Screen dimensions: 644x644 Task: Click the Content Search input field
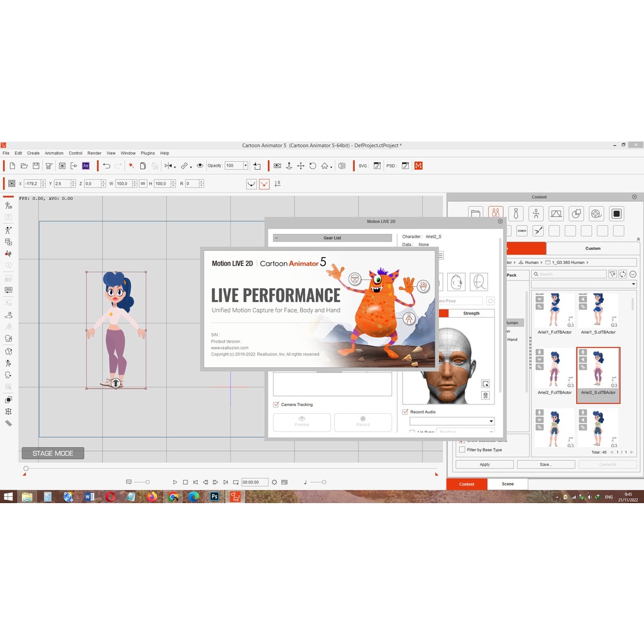tap(569, 274)
